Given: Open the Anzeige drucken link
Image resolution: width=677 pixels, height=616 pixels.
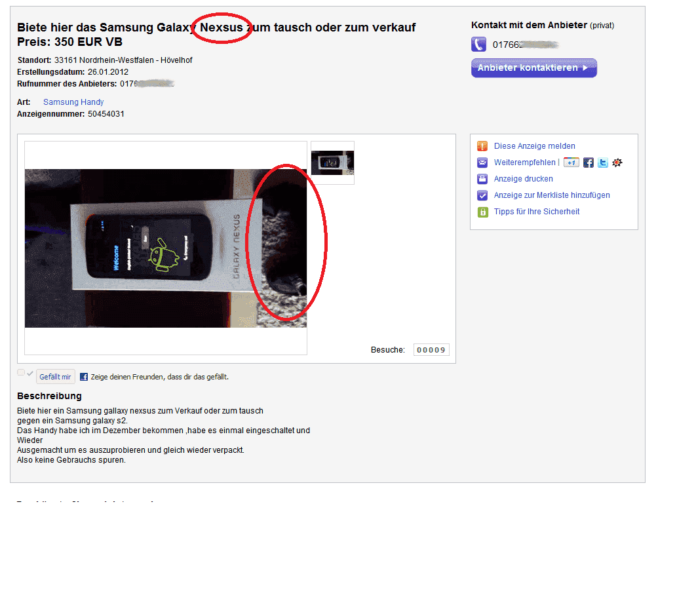Looking at the screenshot, I should pyautogui.click(x=523, y=179).
